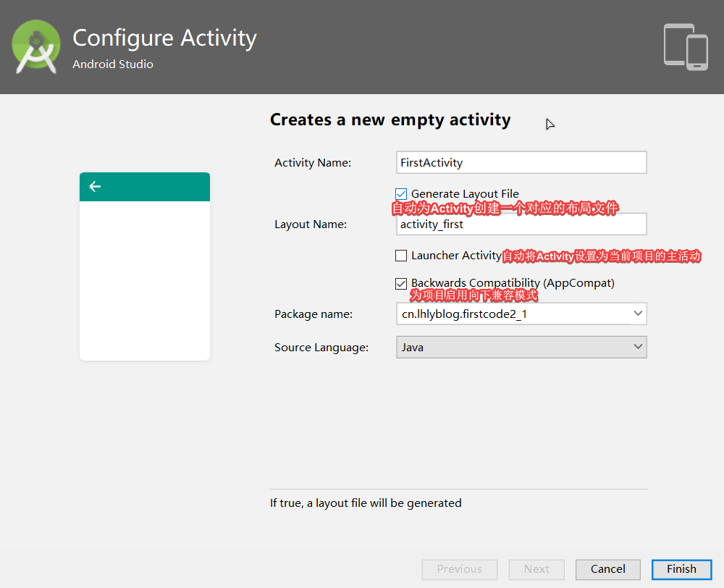Click the Configure Activity title text
This screenshot has height=588, width=724.
click(x=164, y=38)
